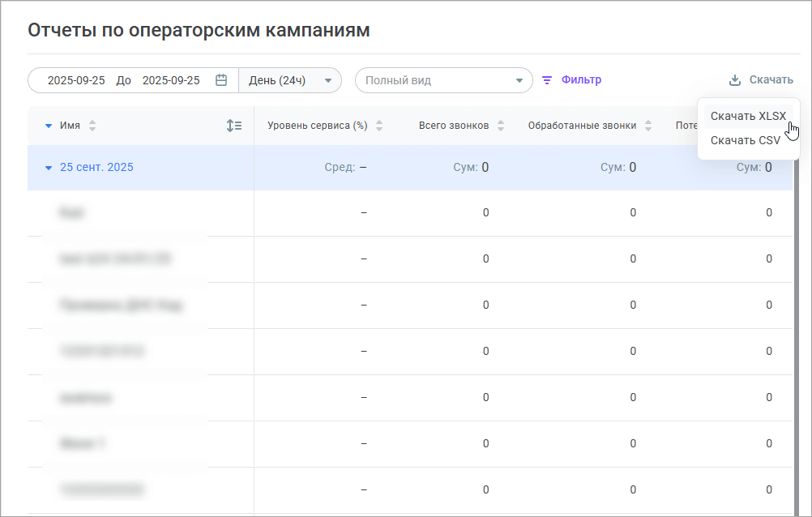Select Скачать XLSX menu option
Viewport: 812px width, 517px height.
pos(747,116)
